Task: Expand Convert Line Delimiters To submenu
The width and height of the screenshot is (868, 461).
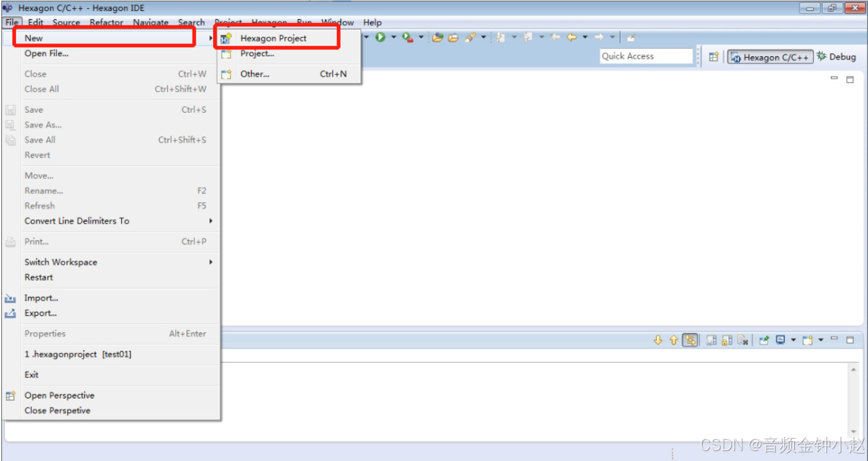Action: pos(111,221)
